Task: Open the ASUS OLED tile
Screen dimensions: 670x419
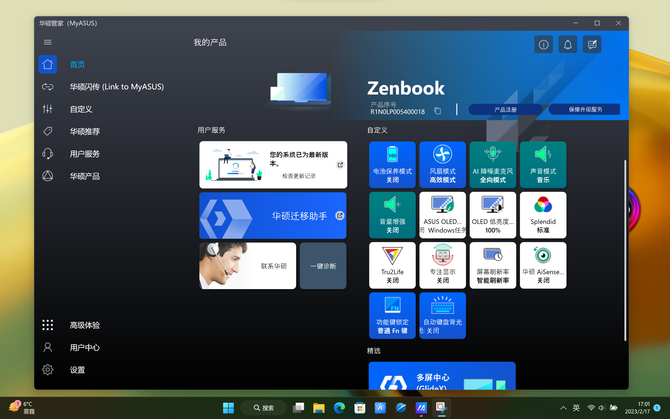Action: tap(443, 215)
